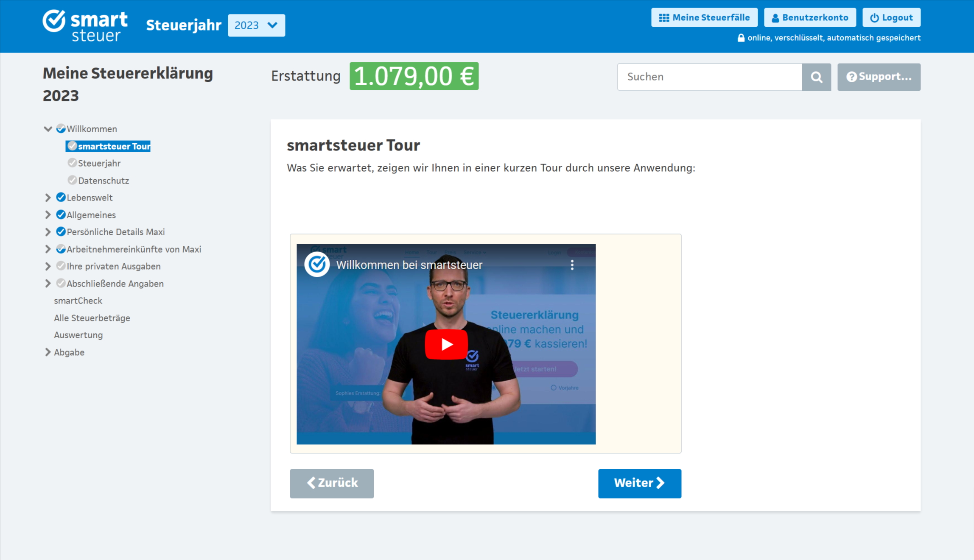Collapse the Willkommen tree section
The height and width of the screenshot is (560, 974).
click(48, 129)
